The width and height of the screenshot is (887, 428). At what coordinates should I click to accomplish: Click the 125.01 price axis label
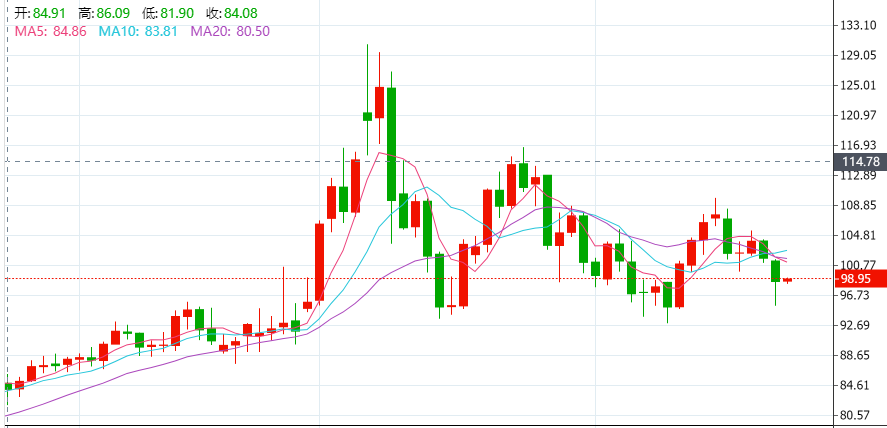(x=859, y=85)
